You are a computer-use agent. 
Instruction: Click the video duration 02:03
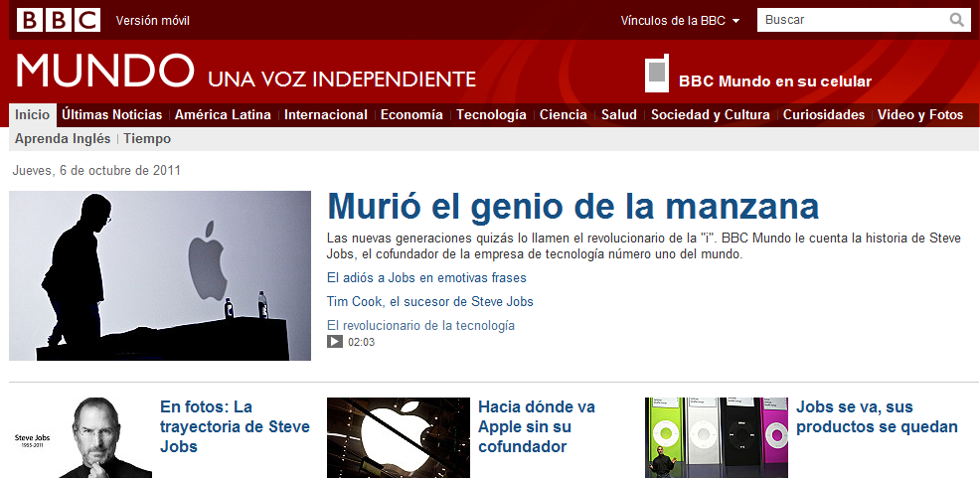tap(361, 342)
